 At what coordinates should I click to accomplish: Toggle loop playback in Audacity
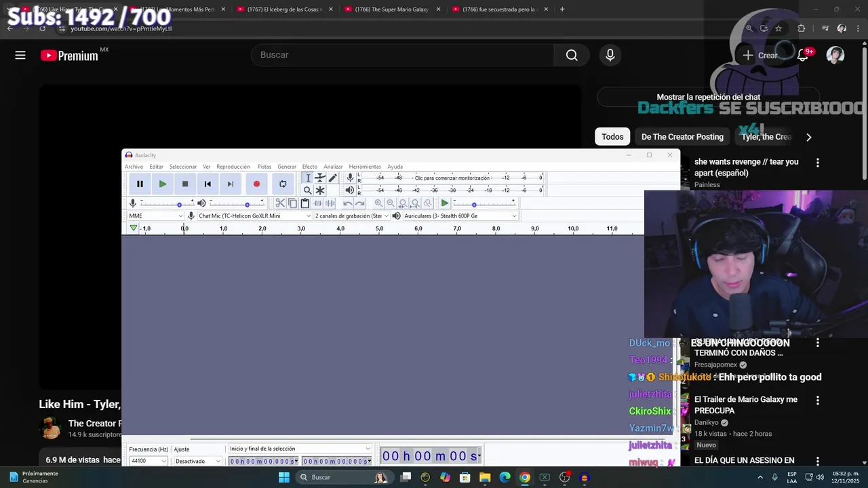pyautogui.click(x=283, y=184)
